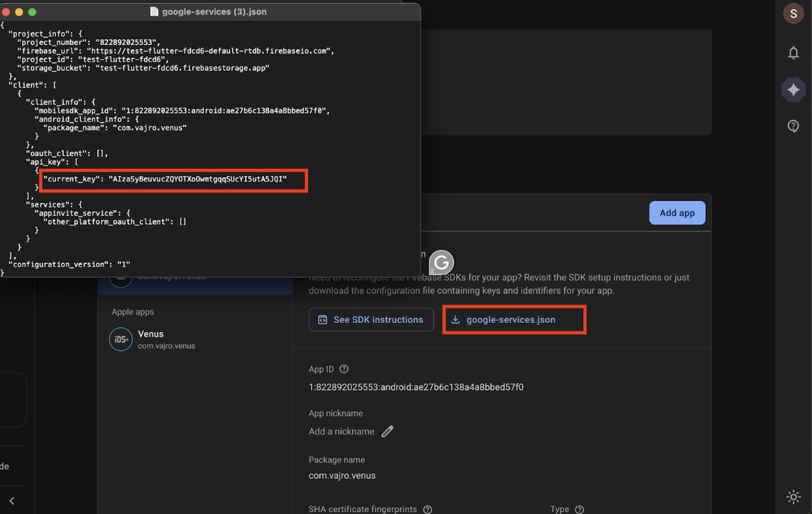Click the current_key line in JSON window
Viewport: 812px width, 514px height.
point(165,179)
